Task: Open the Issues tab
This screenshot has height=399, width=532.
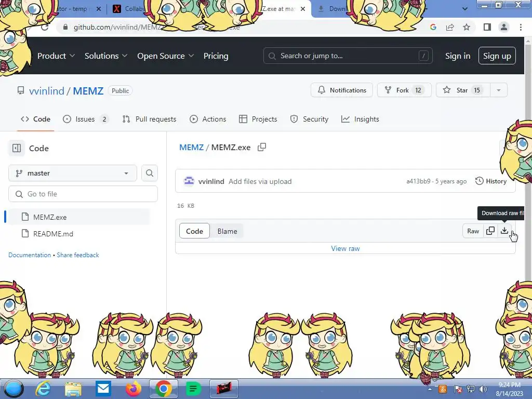Action: [x=86, y=119]
